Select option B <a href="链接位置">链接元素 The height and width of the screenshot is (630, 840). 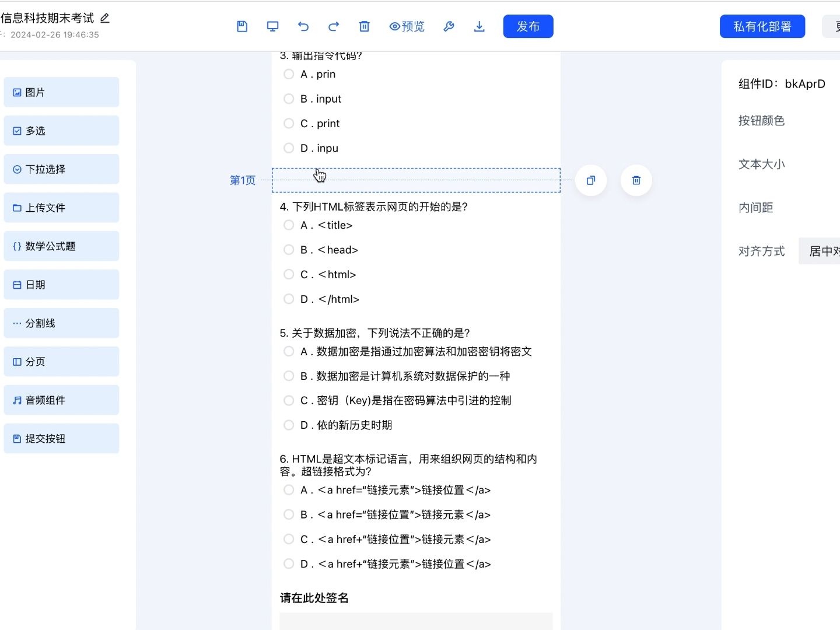coord(289,514)
